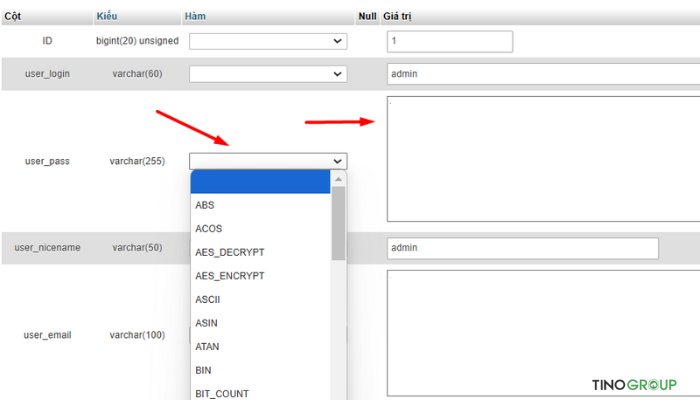Click inside the user_email value textarea

point(543,333)
